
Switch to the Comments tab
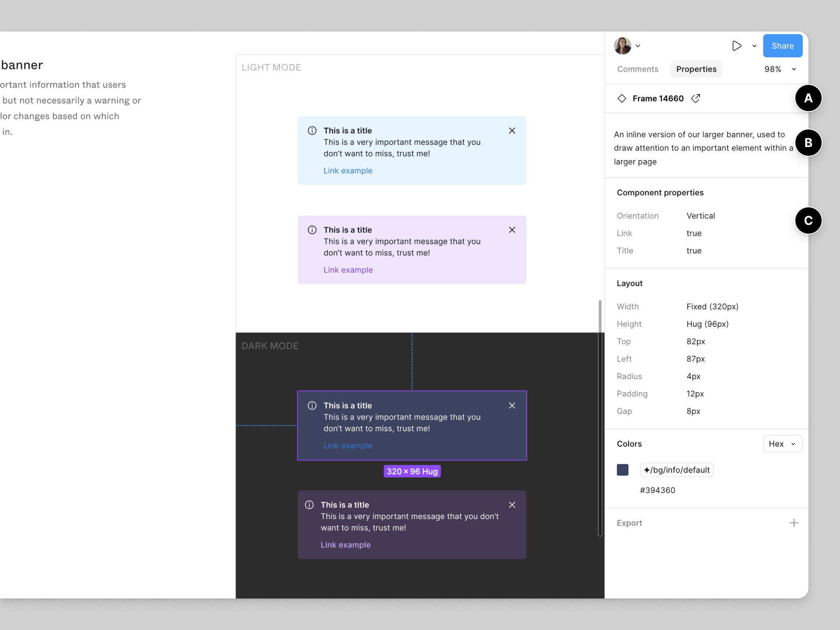click(637, 69)
